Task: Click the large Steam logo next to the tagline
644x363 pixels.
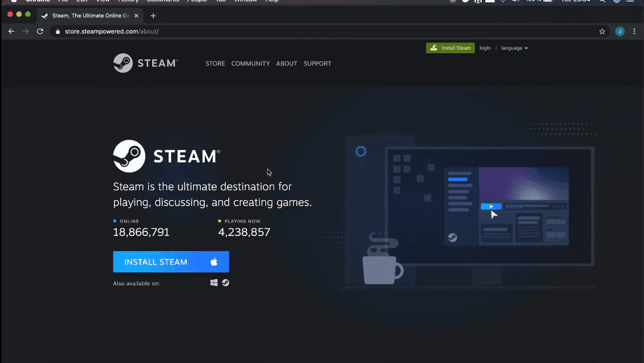Action: pos(129,156)
